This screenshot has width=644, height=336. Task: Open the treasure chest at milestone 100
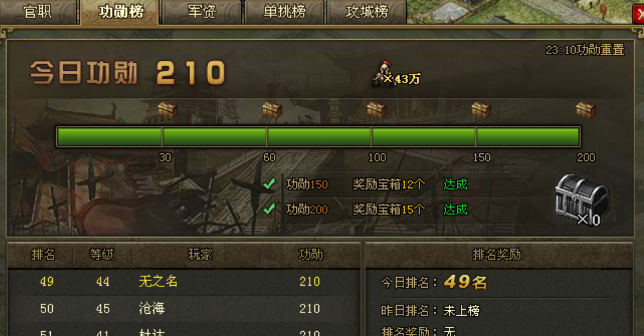(376, 110)
